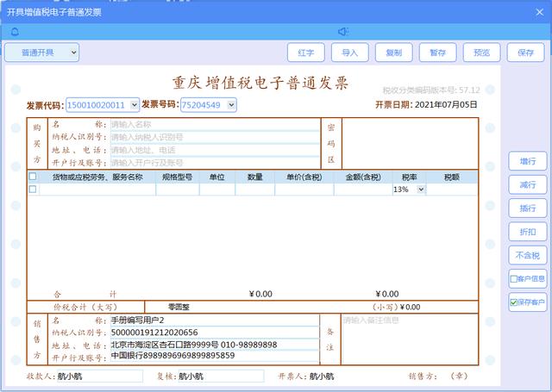The width and height of the screenshot is (552, 392).
Task: Click the goods name cell in first row
Action: click(x=97, y=190)
